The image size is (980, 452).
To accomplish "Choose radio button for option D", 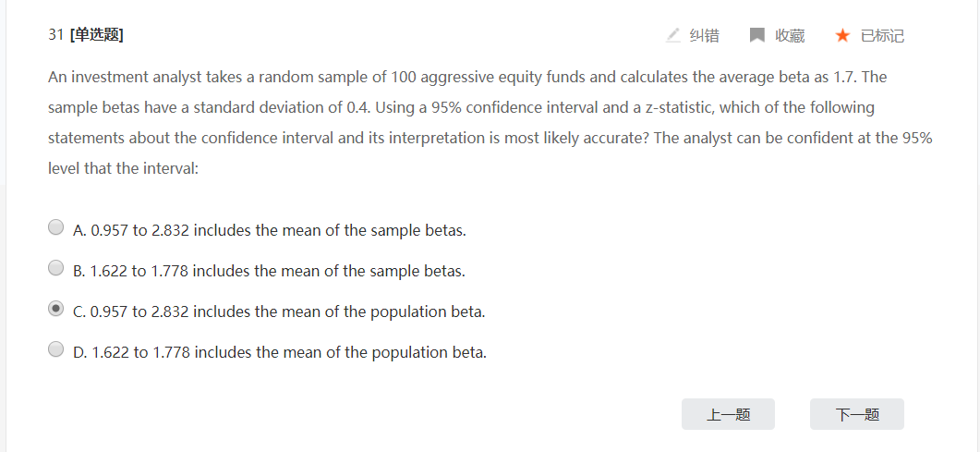I will click(56, 349).
